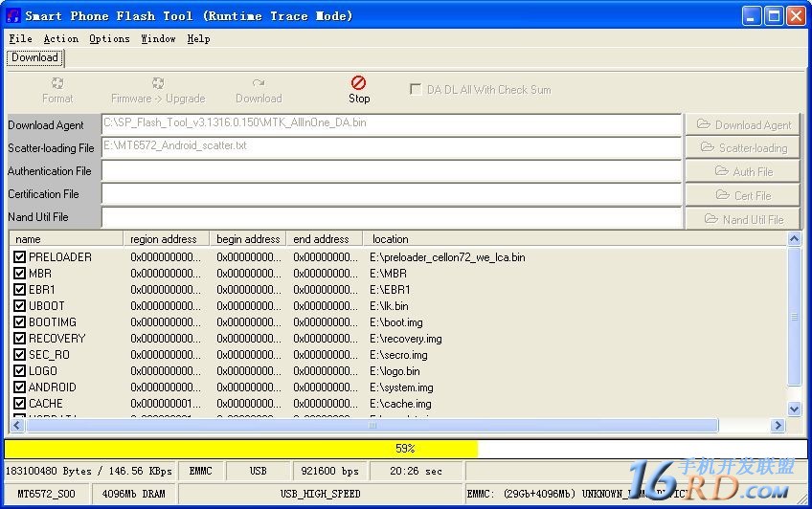Select the E:\system.img location cell
The image size is (812, 509).
[x=401, y=387]
